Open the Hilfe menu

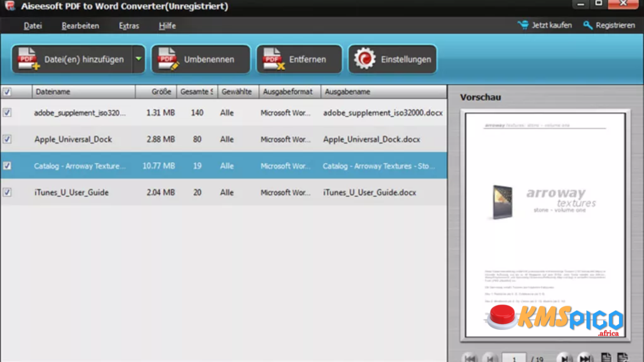167,26
